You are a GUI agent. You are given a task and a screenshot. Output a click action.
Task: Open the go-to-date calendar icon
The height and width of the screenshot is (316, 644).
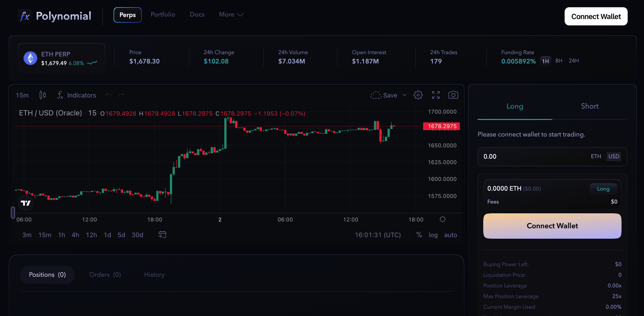pyautogui.click(x=162, y=234)
